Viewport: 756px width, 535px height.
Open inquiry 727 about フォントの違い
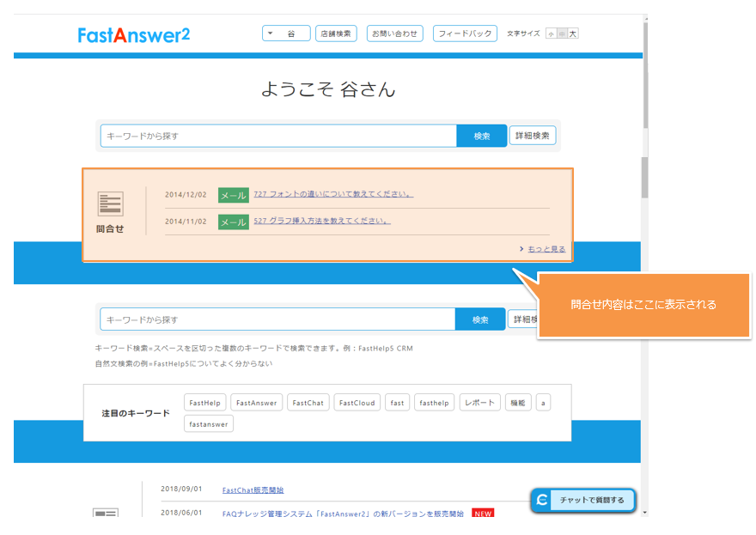pos(333,194)
